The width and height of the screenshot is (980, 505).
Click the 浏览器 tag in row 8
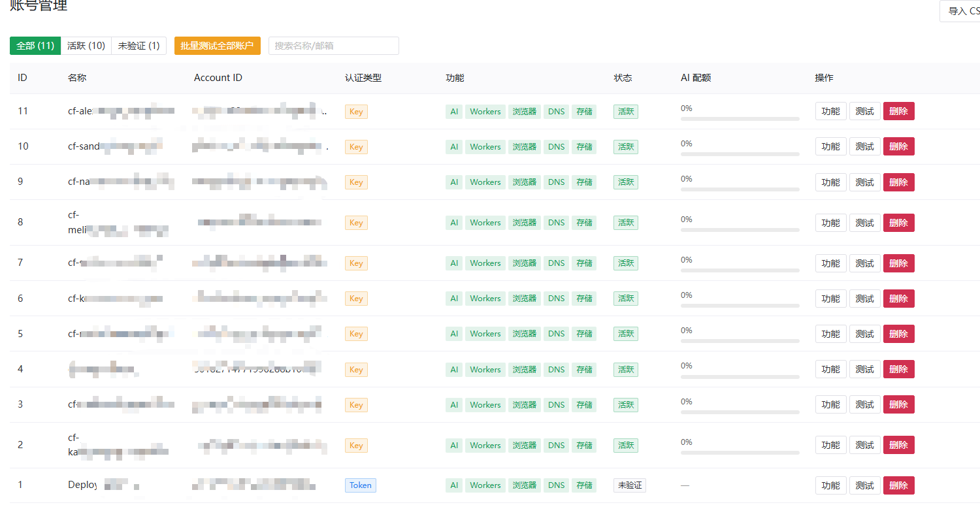pos(525,223)
